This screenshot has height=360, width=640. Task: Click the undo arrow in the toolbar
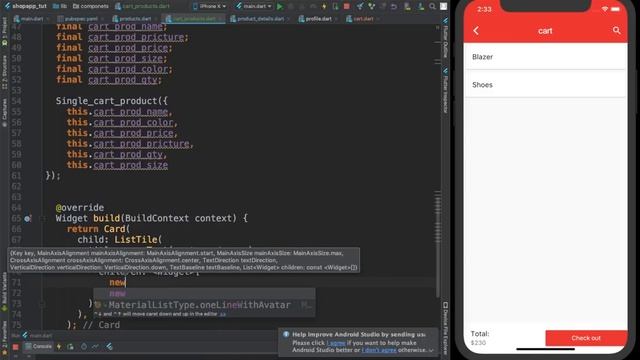[393, 7]
